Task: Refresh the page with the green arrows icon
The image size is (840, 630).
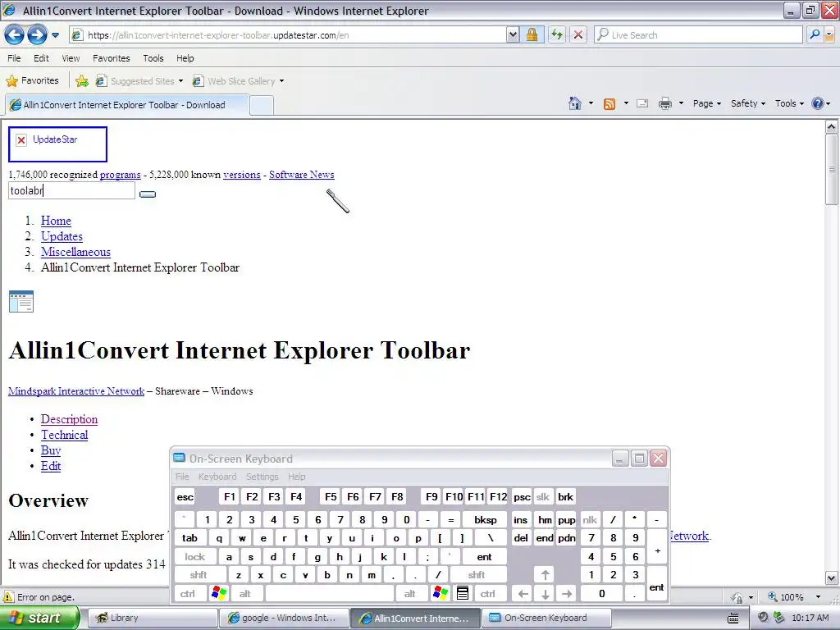Action: [x=557, y=34]
